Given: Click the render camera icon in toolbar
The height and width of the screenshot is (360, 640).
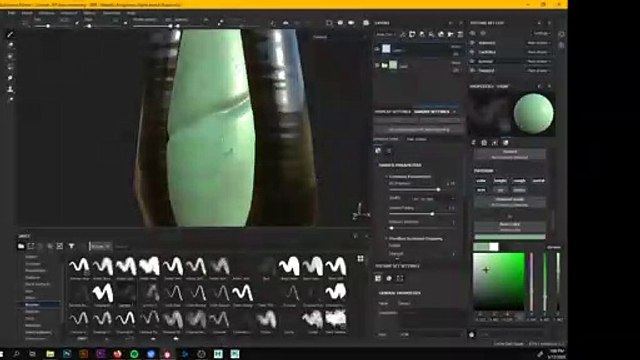Looking at the screenshot, I should tap(366, 23).
